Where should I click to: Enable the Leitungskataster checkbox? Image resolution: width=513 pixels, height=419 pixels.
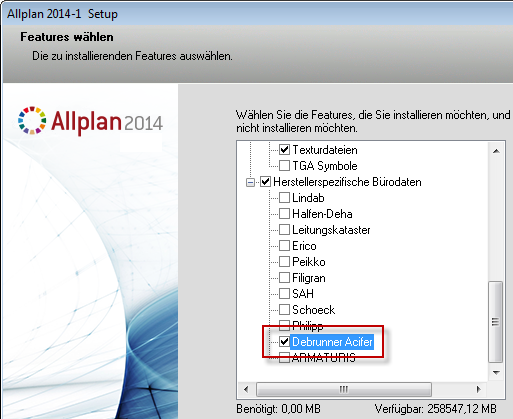pyautogui.click(x=284, y=230)
